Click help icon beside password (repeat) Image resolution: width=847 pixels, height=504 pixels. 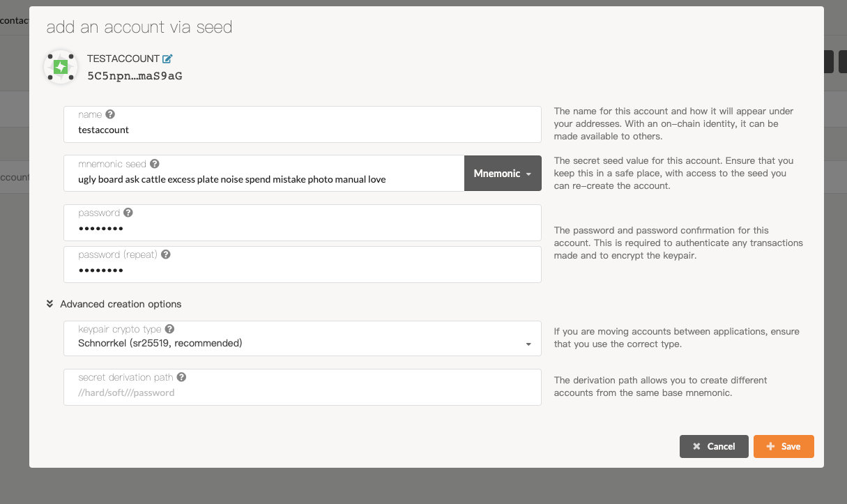pos(166,254)
